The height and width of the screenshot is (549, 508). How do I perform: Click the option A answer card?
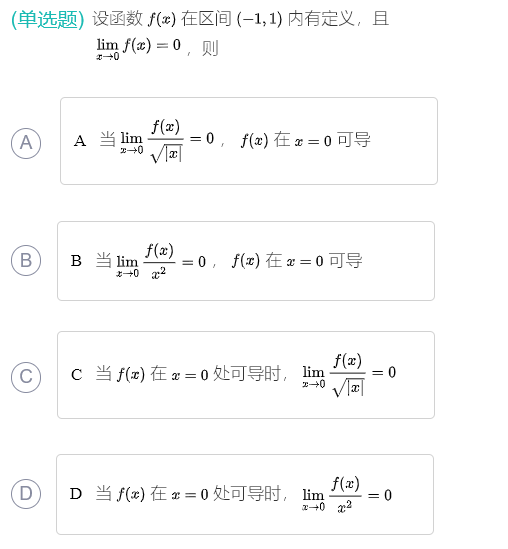[x=249, y=141]
